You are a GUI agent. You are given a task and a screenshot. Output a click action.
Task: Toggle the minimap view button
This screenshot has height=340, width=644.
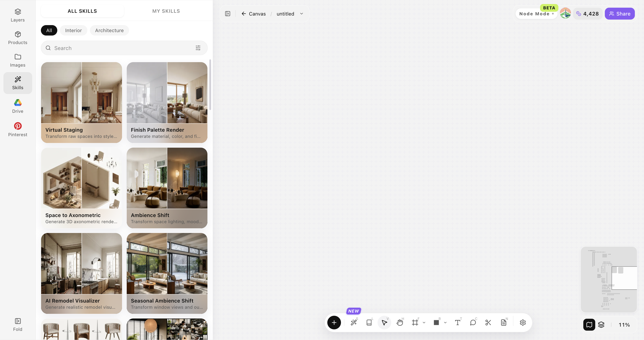pyautogui.click(x=589, y=324)
